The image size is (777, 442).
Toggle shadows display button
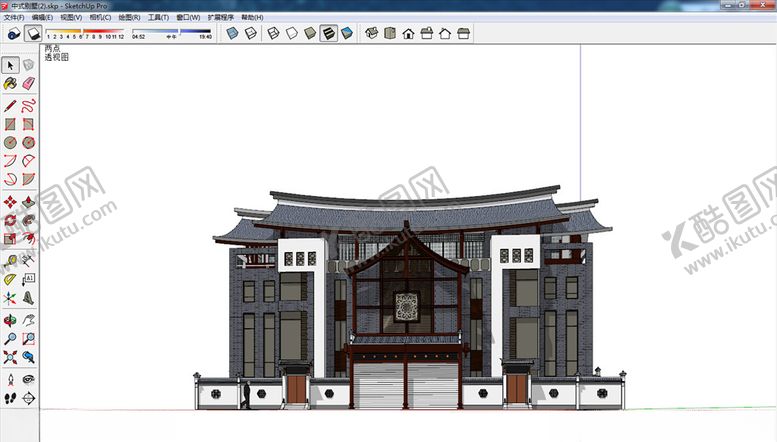32,33
